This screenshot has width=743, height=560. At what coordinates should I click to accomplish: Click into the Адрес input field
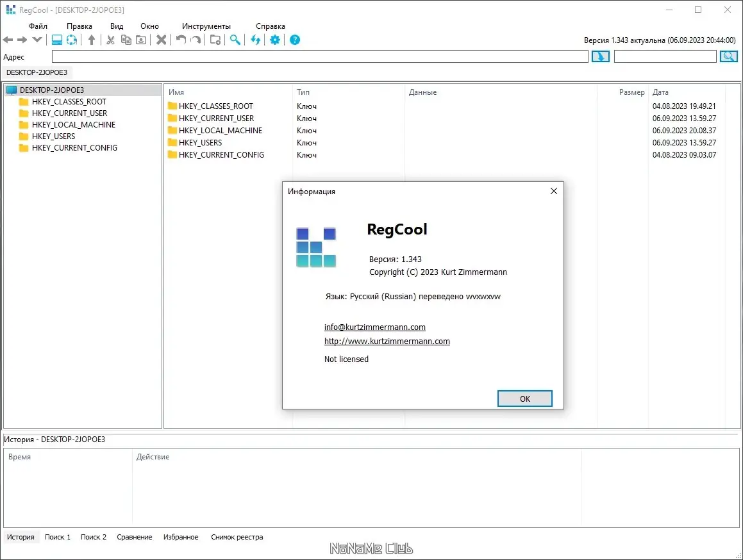[320, 57]
